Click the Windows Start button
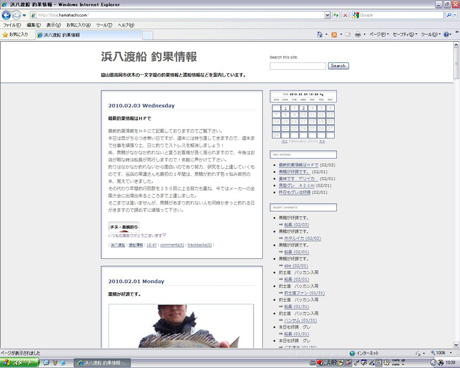 [19, 363]
